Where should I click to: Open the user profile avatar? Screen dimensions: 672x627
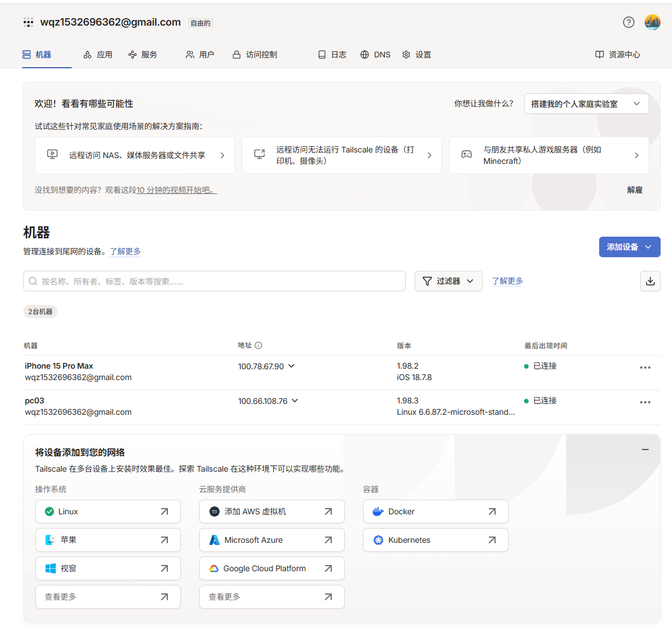point(652,22)
